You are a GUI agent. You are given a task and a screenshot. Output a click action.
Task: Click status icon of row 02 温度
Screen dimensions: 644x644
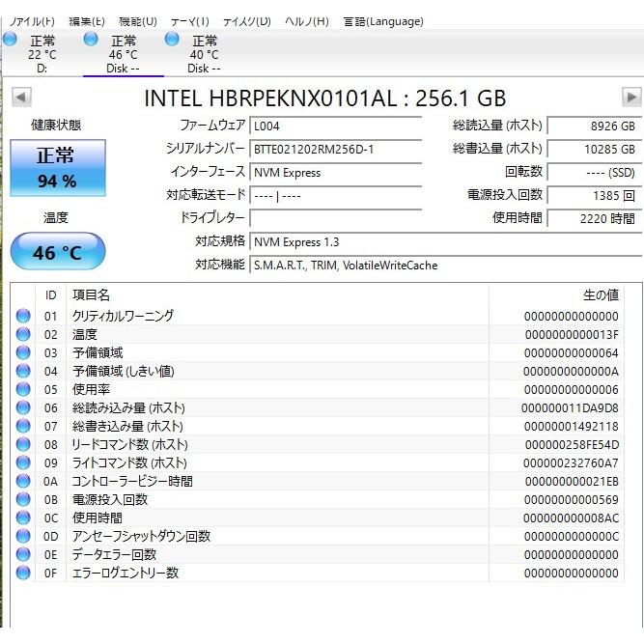tap(23, 334)
